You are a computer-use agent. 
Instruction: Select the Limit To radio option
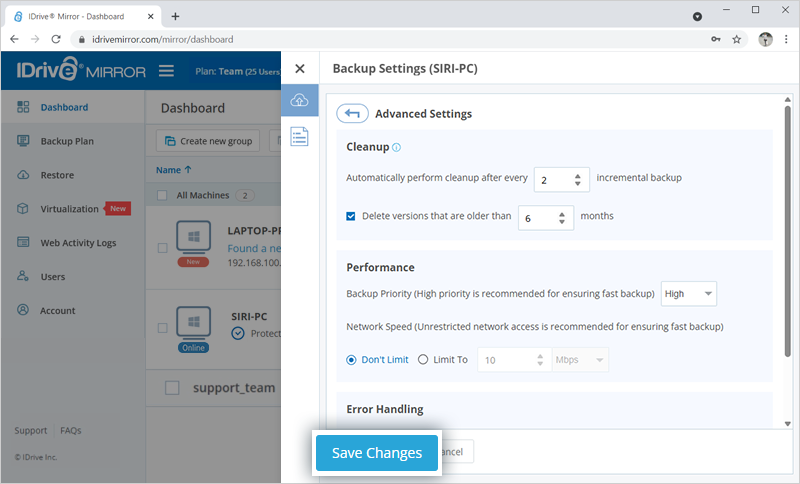[x=423, y=360]
